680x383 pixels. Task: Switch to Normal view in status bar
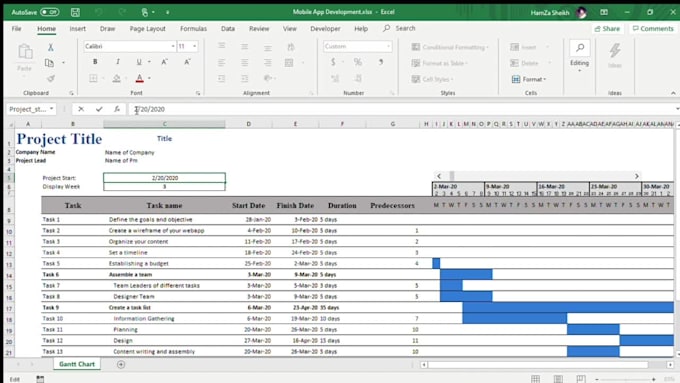(x=536, y=379)
